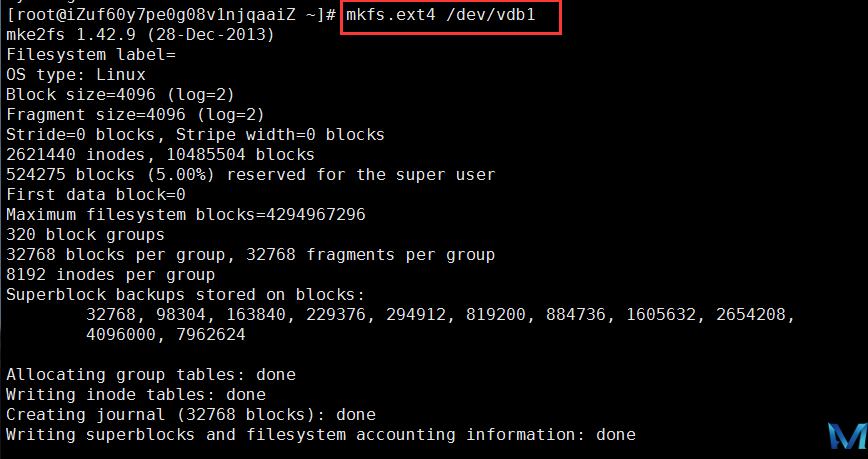Click the Writing superblocks and filesystem accounting line
868x459 pixels.
click(x=320, y=434)
